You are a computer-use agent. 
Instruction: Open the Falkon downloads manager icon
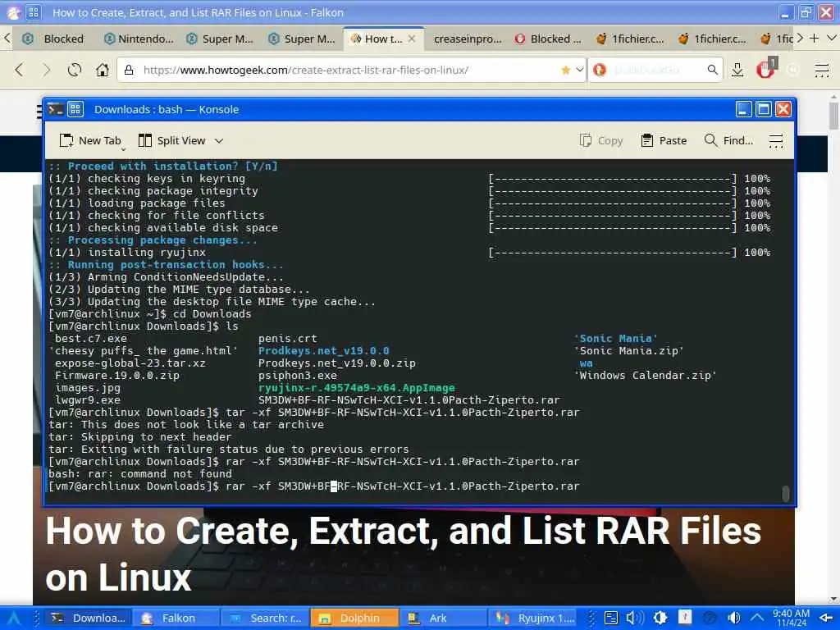point(737,70)
